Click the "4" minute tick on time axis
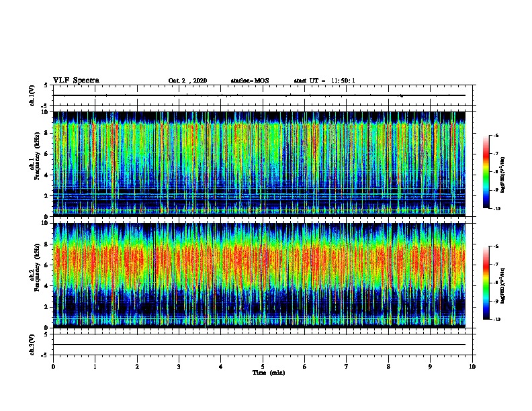Viewport: 532px width, 411px height. coord(221,367)
